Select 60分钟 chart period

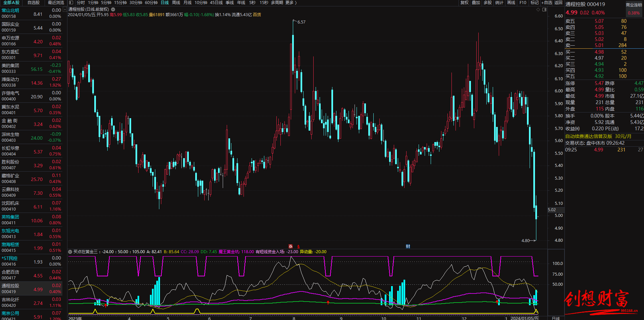pos(151,2)
